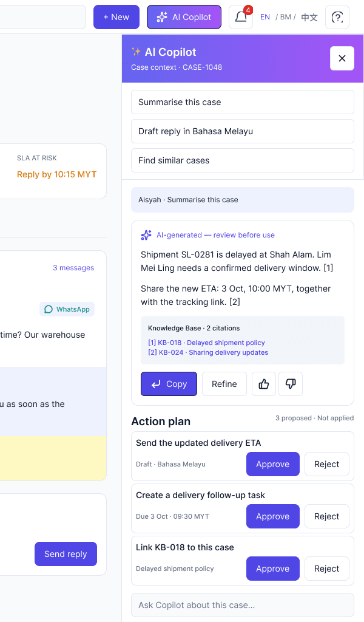Choose Draft reply in Bahasa Melayu
The image size is (364, 622).
pyautogui.click(x=243, y=131)
